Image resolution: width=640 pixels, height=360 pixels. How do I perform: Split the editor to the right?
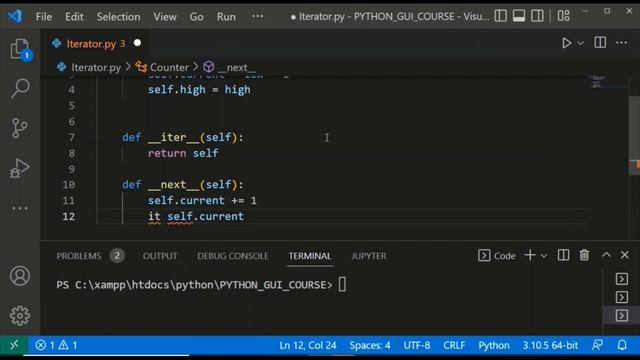click(600, 42)
